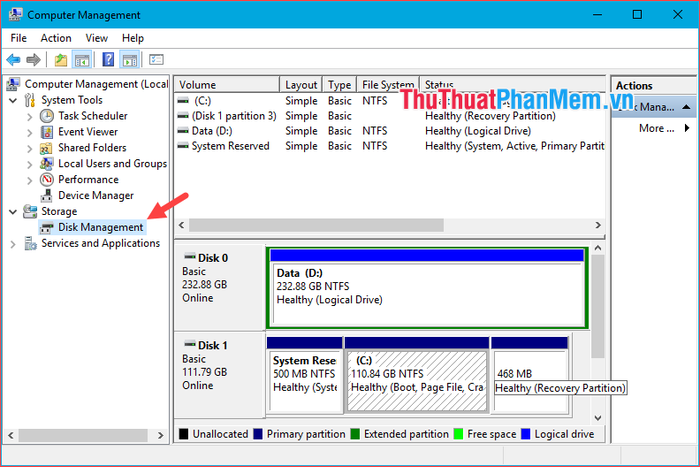700x467 pixels.
Task: Open the Action menu
Action: click(x=56, y=38)
